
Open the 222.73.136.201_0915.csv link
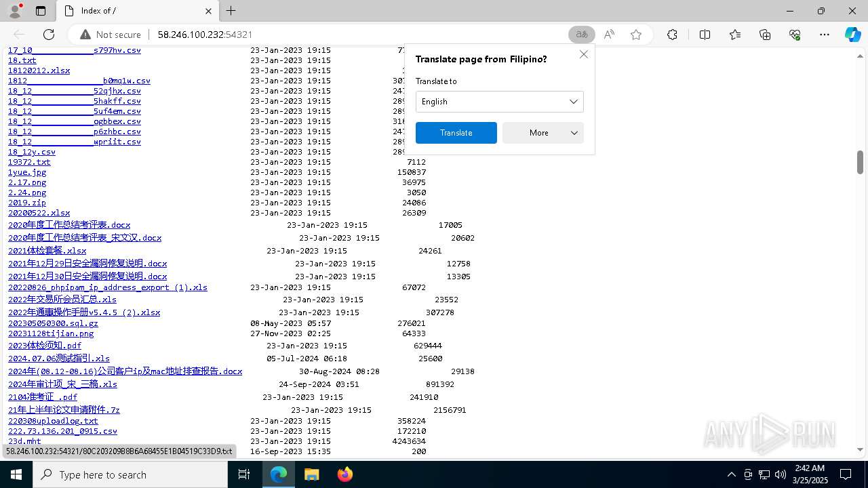click(x=62, y=431)
